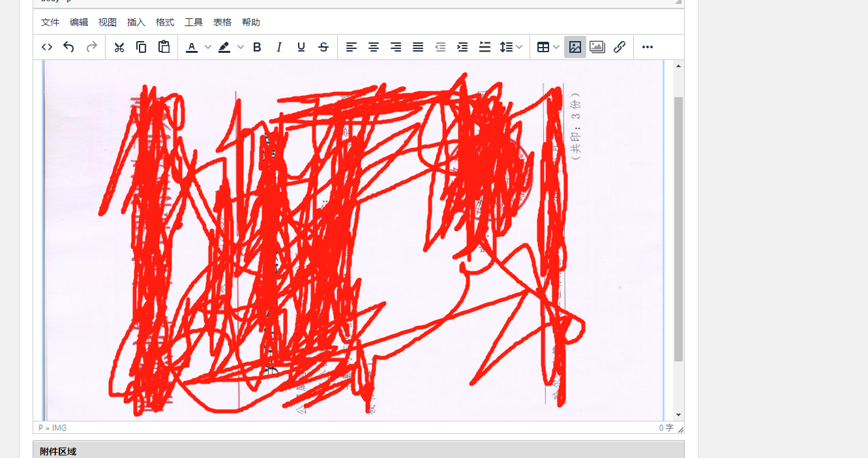Toggle strikethrough formatting

(x=323, y=47)
